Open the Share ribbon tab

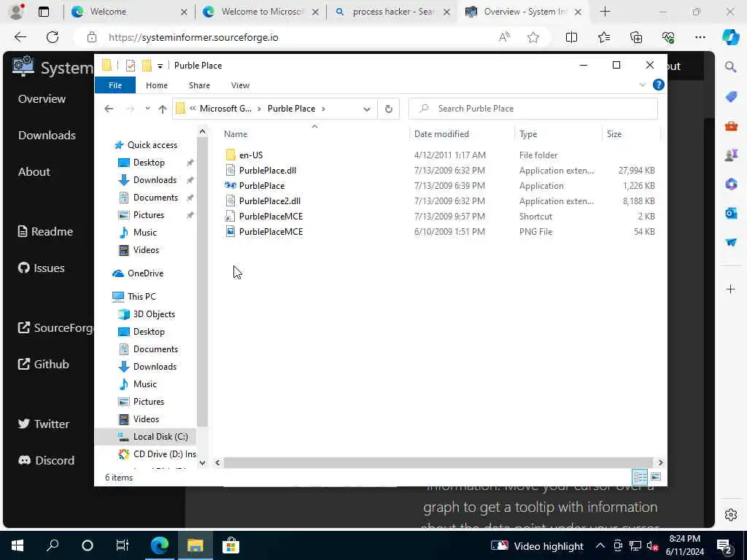coord(199,85)
